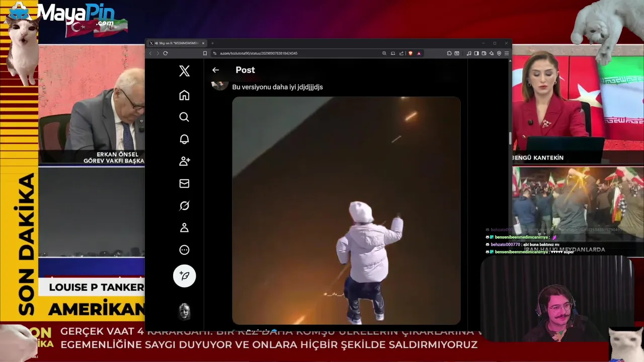
Task: Open a new tab with plus button
Action: click(x=213, y=43)
